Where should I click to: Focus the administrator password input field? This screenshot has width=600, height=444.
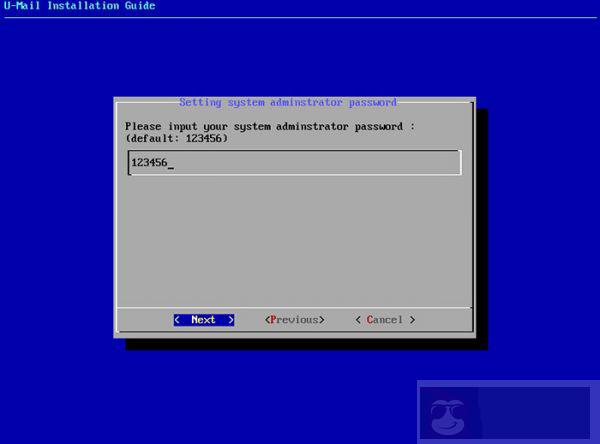point(295,163)
